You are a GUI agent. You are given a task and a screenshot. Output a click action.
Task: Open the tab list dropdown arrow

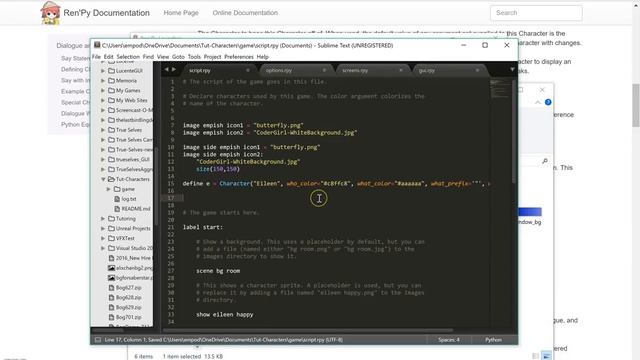512,70
